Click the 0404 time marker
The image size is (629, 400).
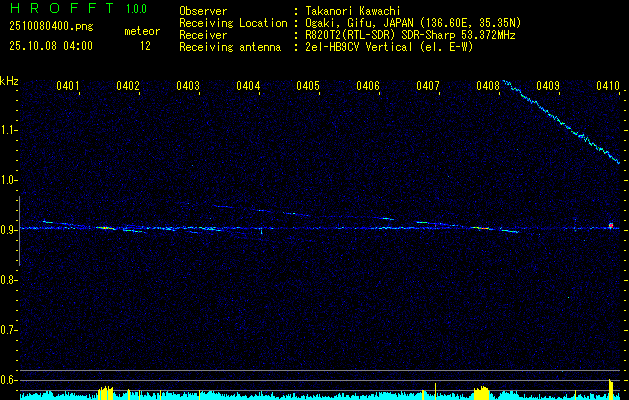pos(248,85)
